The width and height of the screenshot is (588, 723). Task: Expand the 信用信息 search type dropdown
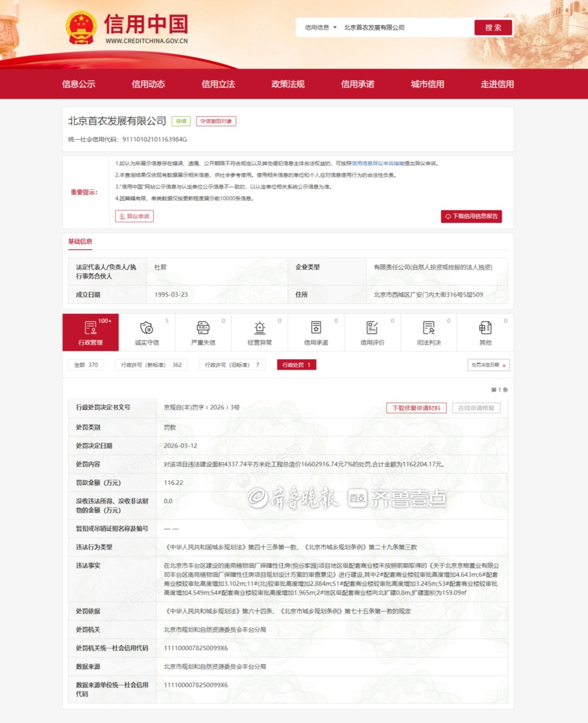point(321,27)
